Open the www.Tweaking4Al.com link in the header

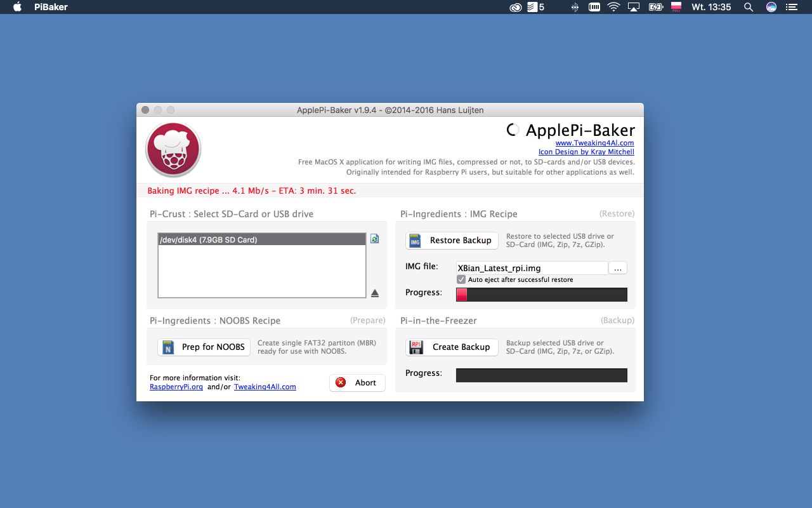point(595,144)
